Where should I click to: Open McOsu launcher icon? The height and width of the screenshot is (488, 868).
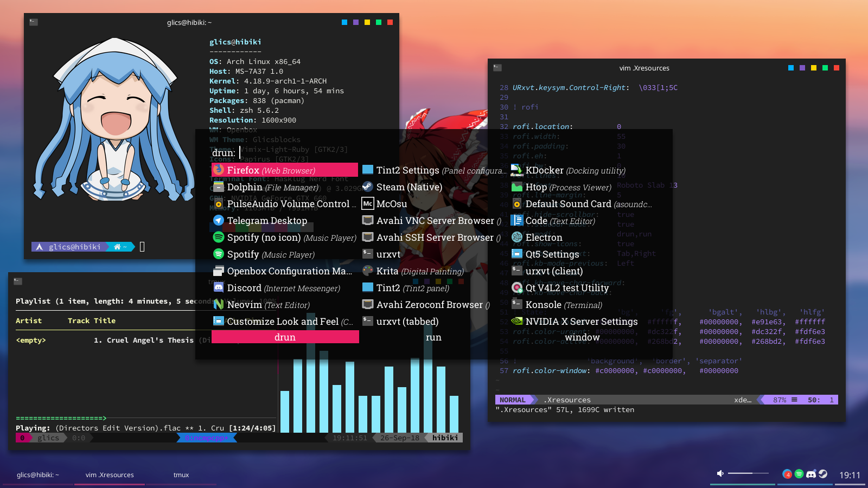368,204
